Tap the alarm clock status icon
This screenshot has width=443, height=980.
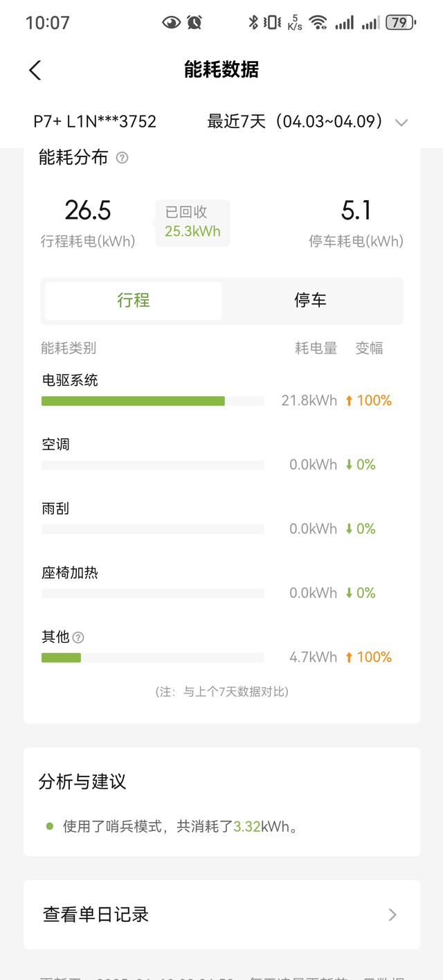[195, 22]
